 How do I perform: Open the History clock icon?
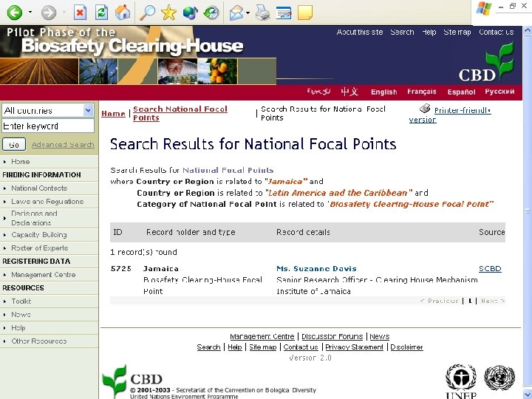point(212,13)
